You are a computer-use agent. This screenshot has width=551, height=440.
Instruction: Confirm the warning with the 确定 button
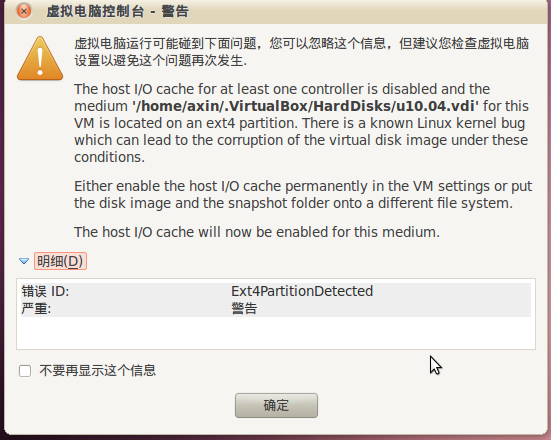click(276, 405)
